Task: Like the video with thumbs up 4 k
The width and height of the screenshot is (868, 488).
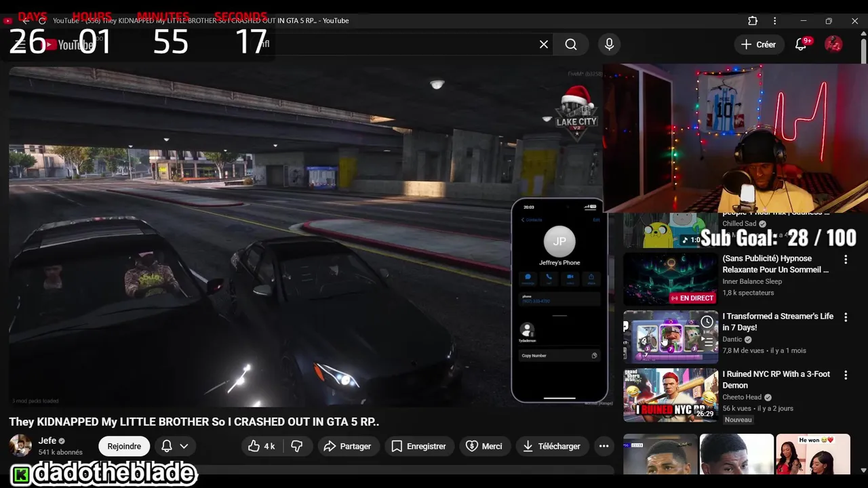Action: (262, 446)
